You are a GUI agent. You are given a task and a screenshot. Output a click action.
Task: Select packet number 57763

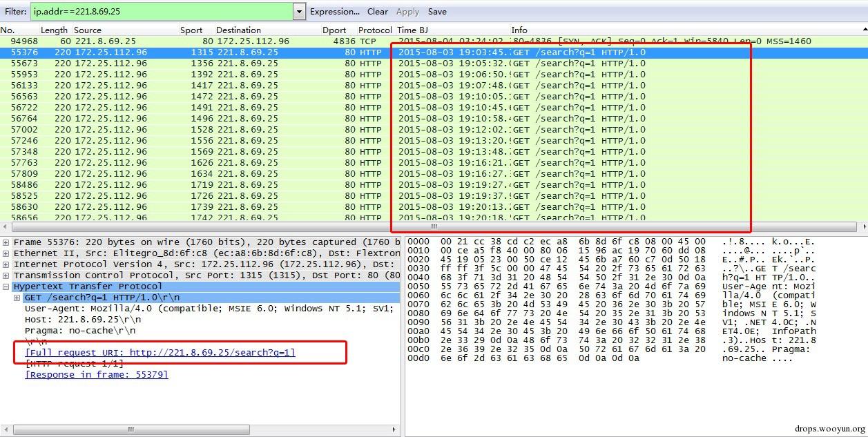pyautogui.click(x=434, y=163)
